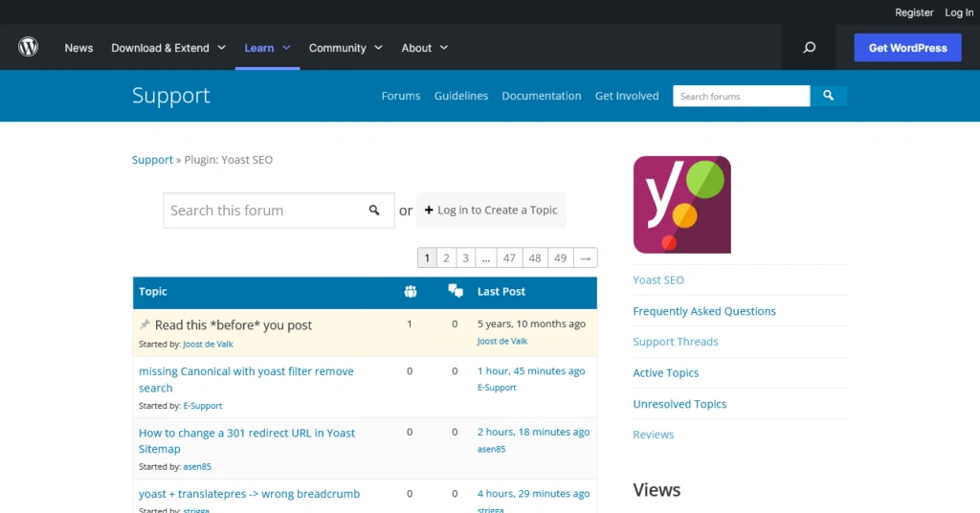Click the next page arrow in pagination
The image size is (980, 513).
pyautogui.click(x=585, y=257)
